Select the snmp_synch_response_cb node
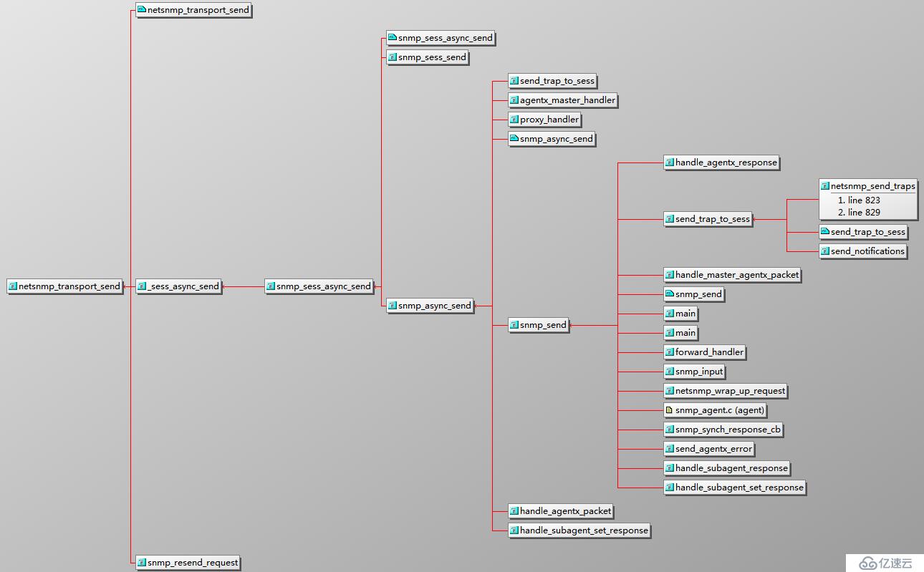Viewport: 924px width, 572px height. click(723, 430)
